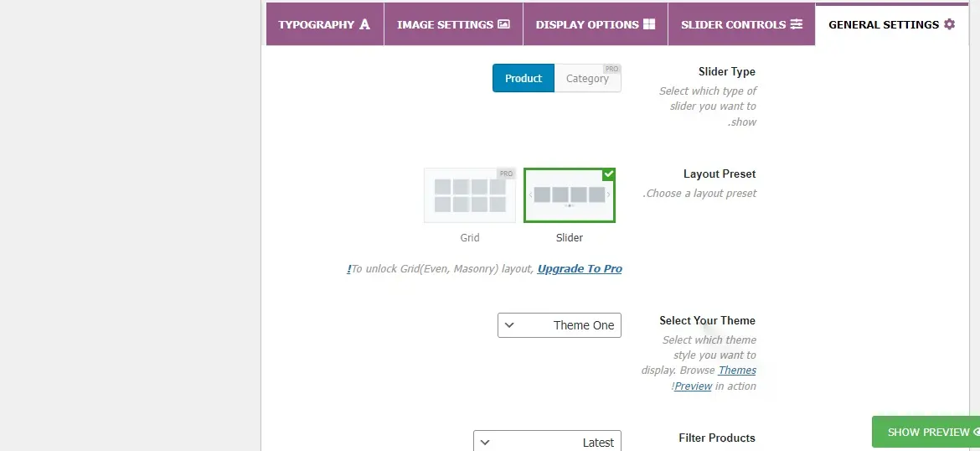Click the PRO badge on Grid preset
Viewport: 980px width, 451px height.
click(506, 174)
